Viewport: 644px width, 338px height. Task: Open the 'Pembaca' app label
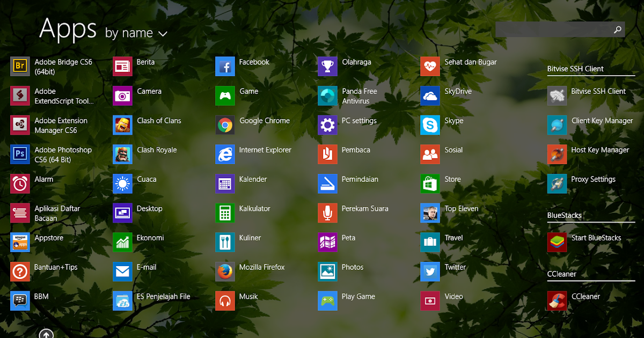356,150
